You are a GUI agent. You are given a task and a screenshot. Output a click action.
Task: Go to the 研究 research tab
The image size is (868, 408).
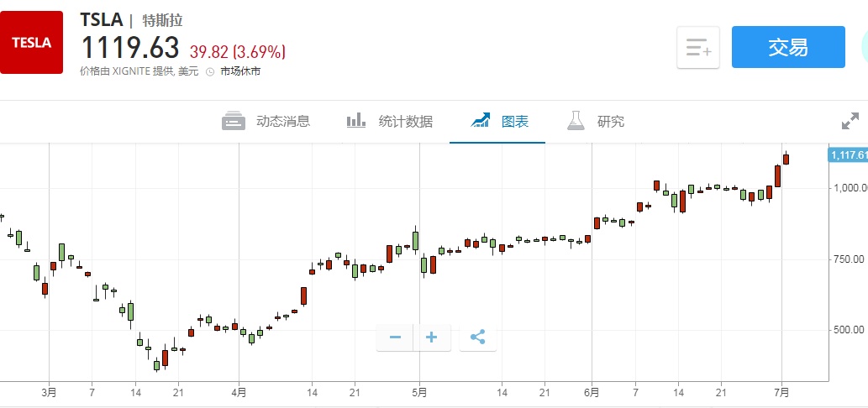(596, 121)
